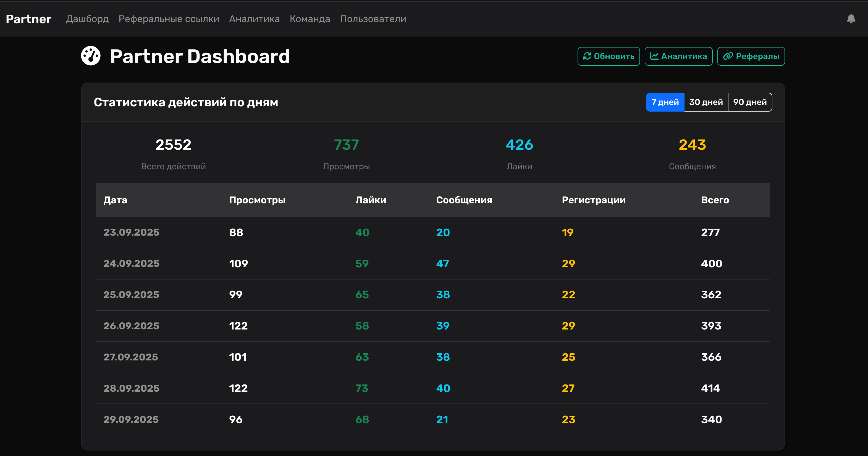868x456 pixels.
Task: Open Пользователи navigation item
Action: (373, 19)
